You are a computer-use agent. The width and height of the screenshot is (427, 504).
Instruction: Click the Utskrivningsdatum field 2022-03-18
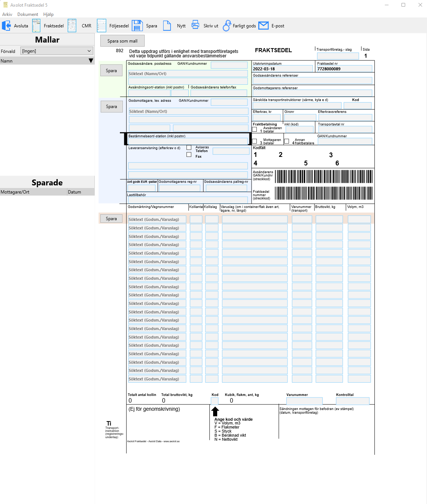283,69
